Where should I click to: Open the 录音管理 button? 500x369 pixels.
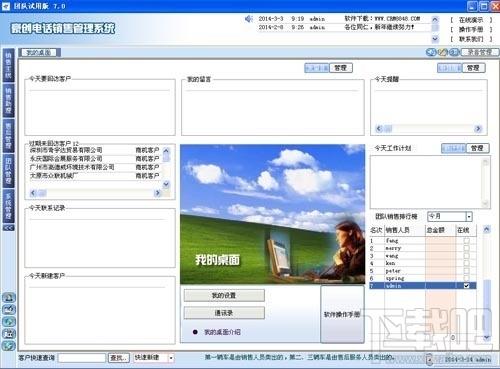click(480, 52)
